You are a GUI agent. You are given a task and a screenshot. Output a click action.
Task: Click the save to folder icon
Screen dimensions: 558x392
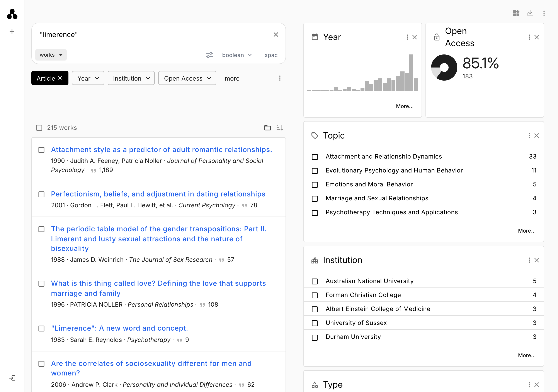click(x=268, y=128)
